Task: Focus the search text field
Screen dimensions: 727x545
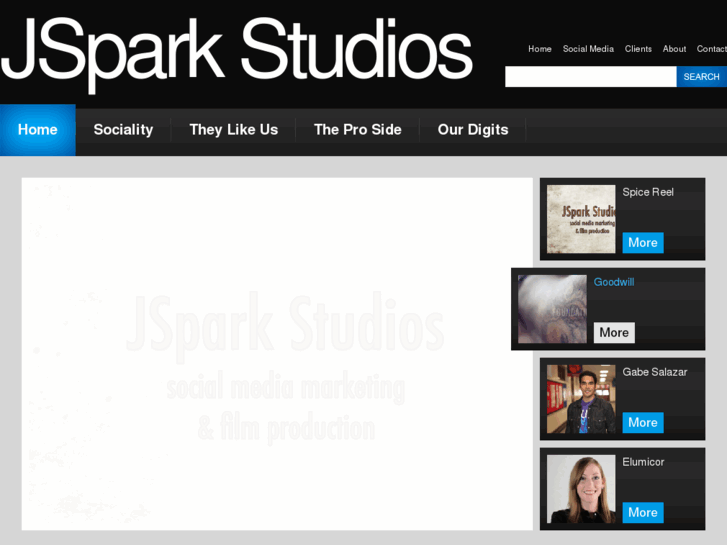Action: click(x=591, y=77)
